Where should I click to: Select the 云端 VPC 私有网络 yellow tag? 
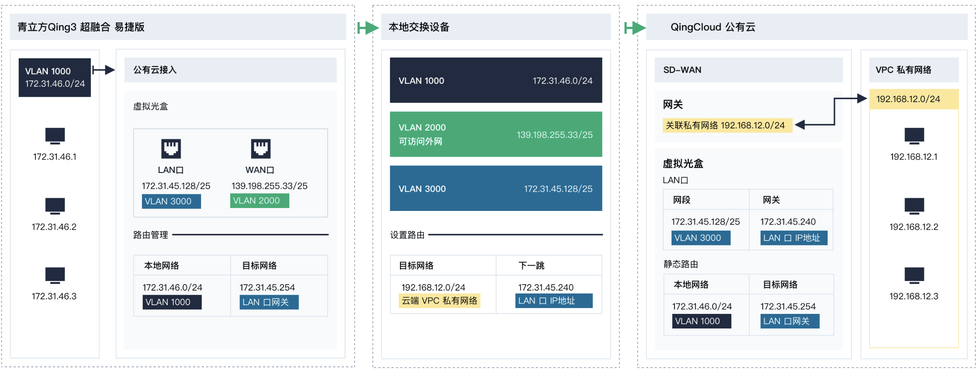(439, 301)
